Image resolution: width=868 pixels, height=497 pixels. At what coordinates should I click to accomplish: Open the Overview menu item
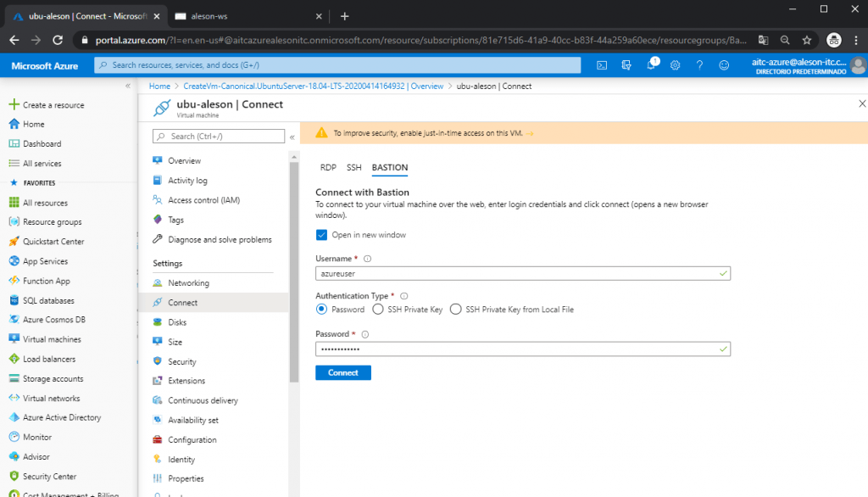[x=184, y=160]
